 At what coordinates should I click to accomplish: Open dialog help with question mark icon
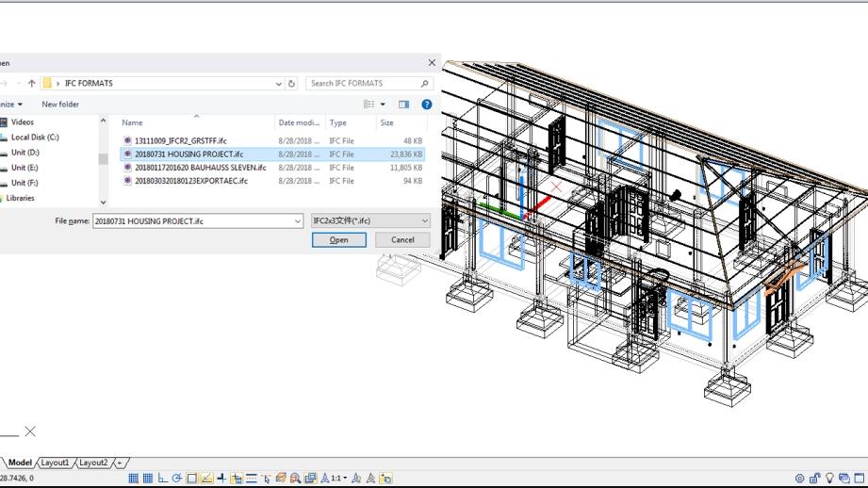426,104
